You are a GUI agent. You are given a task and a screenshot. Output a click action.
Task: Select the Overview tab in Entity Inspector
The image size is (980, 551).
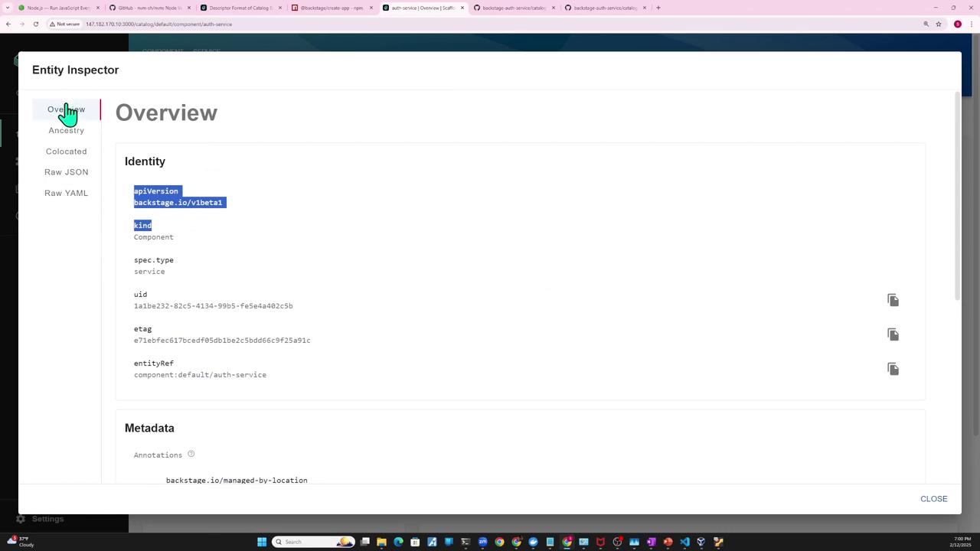67,109
